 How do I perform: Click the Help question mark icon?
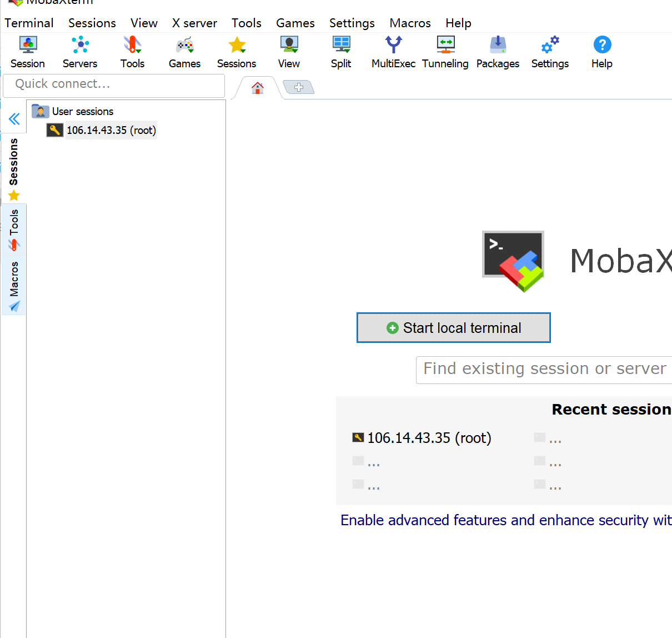click(602, 53)
